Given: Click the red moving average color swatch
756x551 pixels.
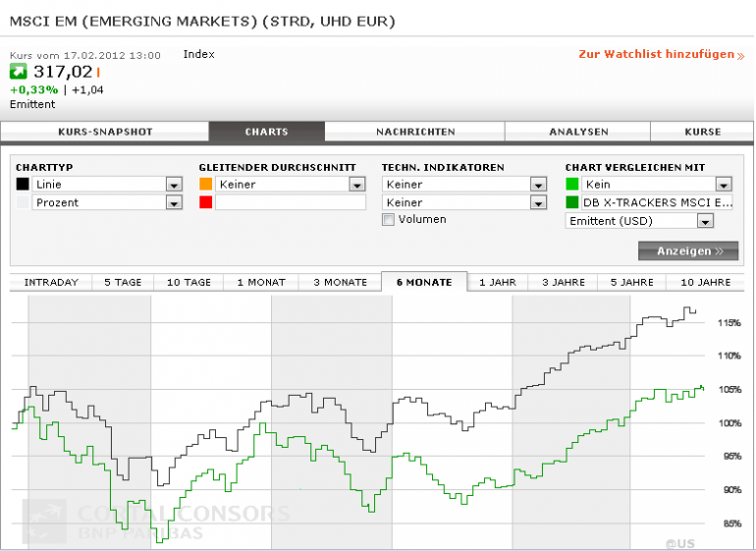Looking at the screenshot, I should 206,202.
